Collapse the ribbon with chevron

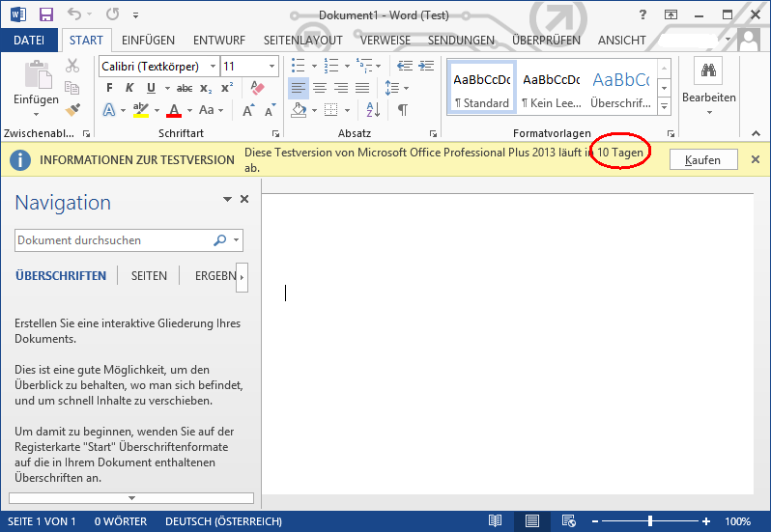756,133
